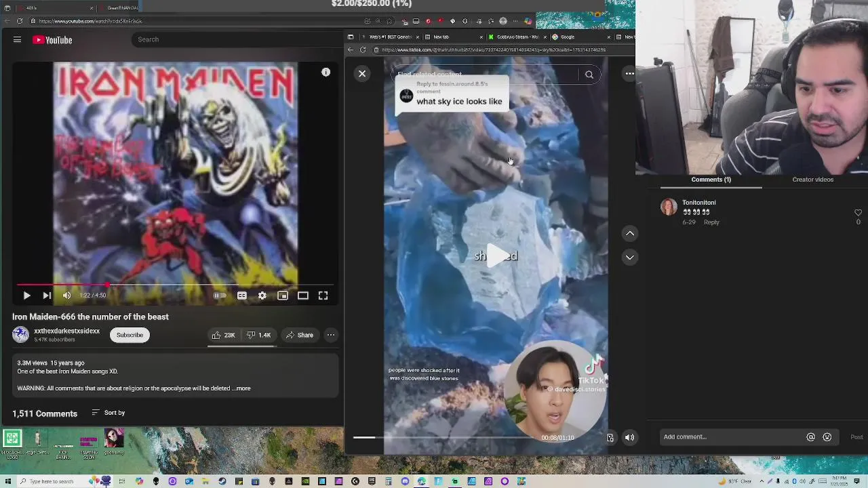Image resolution: width=868 pixels, height=488 pixels.
Task: Open Discord from the taskbar
Action: [x=405, y=482]
